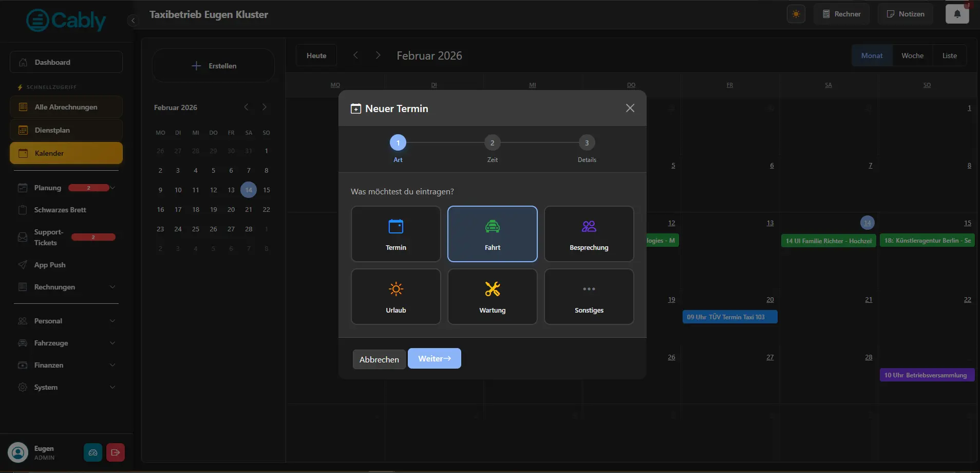This screenshot has width=980, height=473.
Task: Open the Betriebsversammlung event
Action: tap(927, 375)
